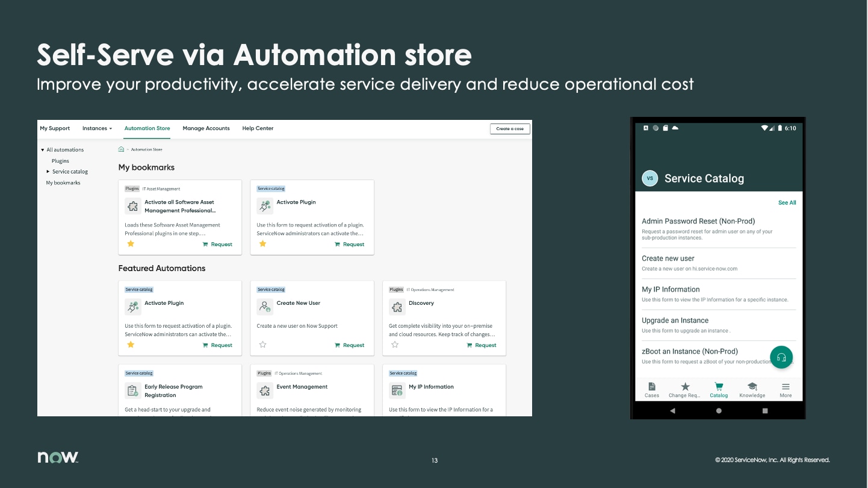The image size is (868, 488).
Task: Collapse the All automations tree node
Action: pos(43,150)
